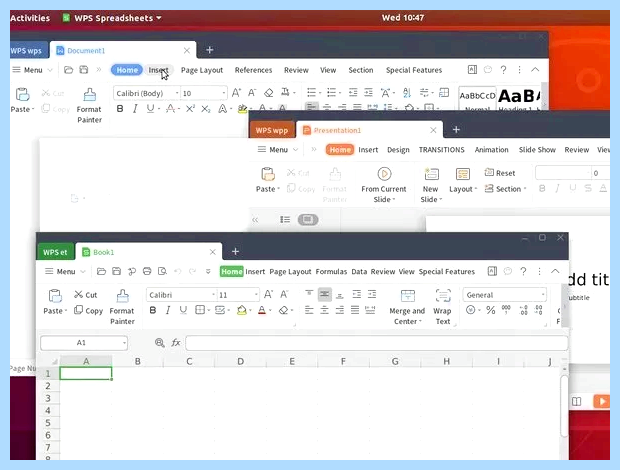
Task: Open the TRANSITIONS tab in Presentation
Action: tap(441, 150)
